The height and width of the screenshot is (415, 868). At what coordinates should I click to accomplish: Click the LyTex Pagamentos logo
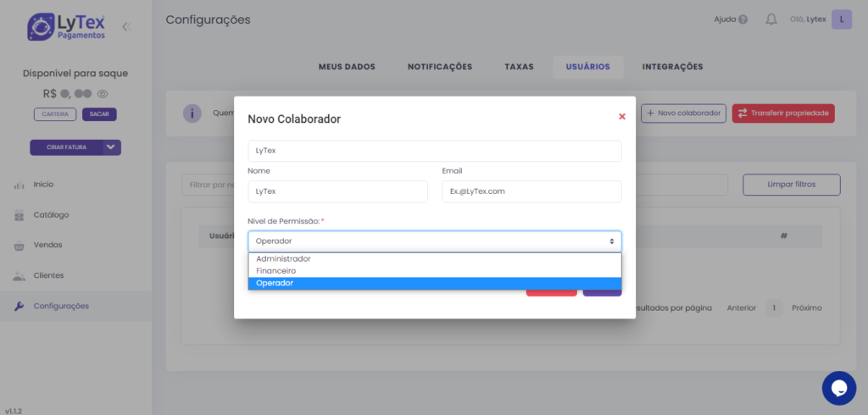66,26
